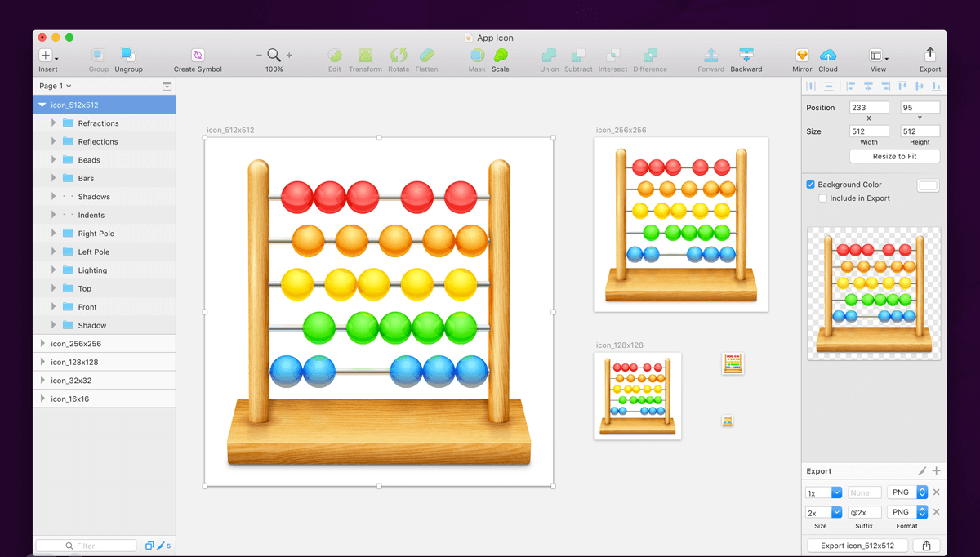The image size is (980, 557).
Task: Open the Page 1 dropdown
Action: point(56,86)
